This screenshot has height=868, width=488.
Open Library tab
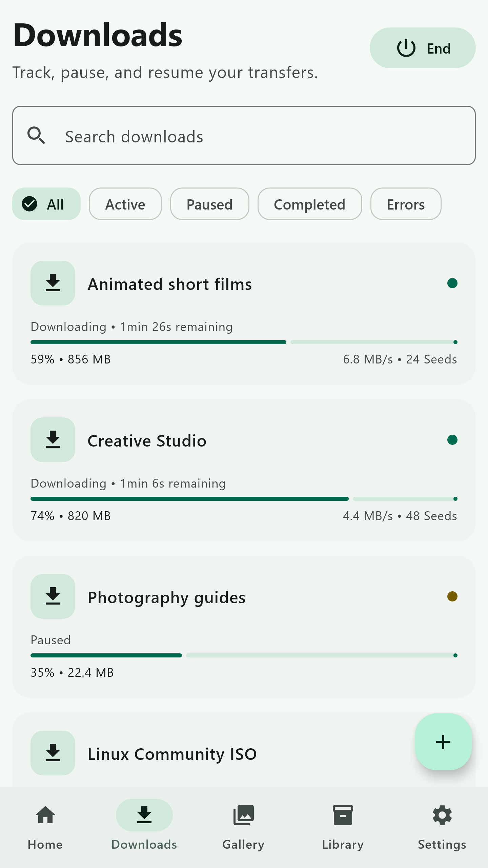(343, 827)
